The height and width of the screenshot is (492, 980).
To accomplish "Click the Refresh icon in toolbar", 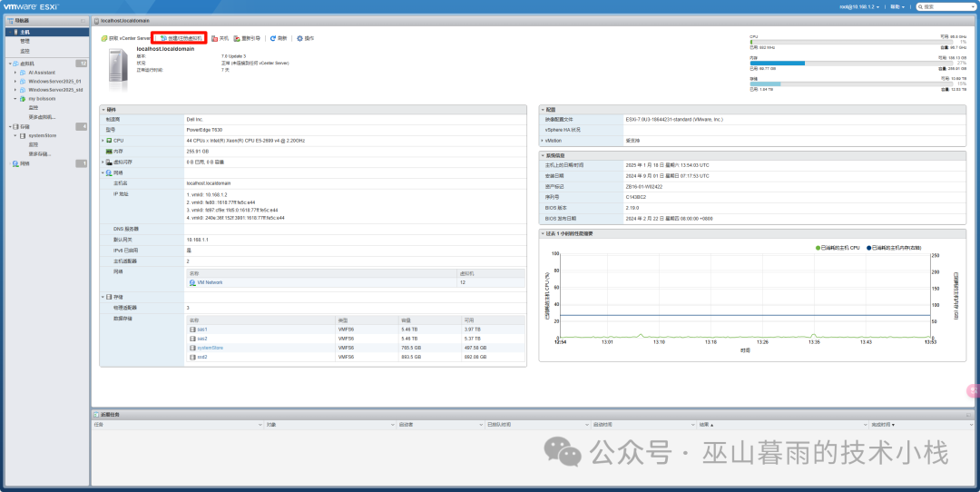I will [x=272, y=38].
